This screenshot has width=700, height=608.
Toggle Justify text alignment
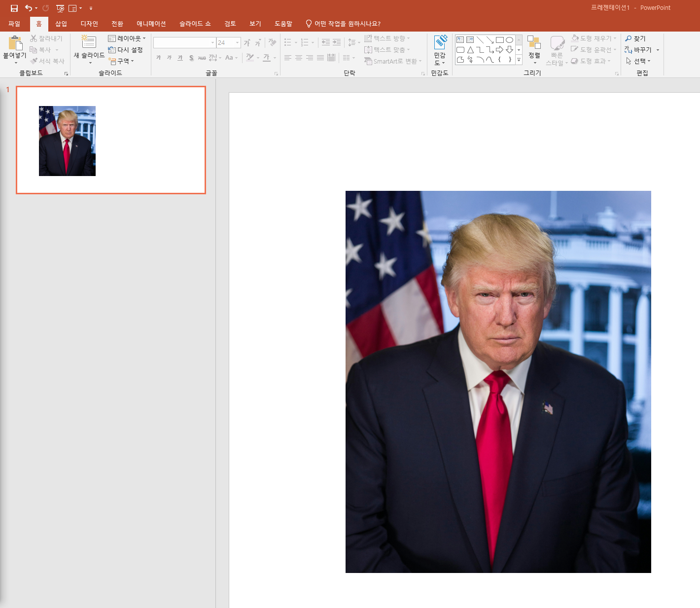click(x=320, y=58)
